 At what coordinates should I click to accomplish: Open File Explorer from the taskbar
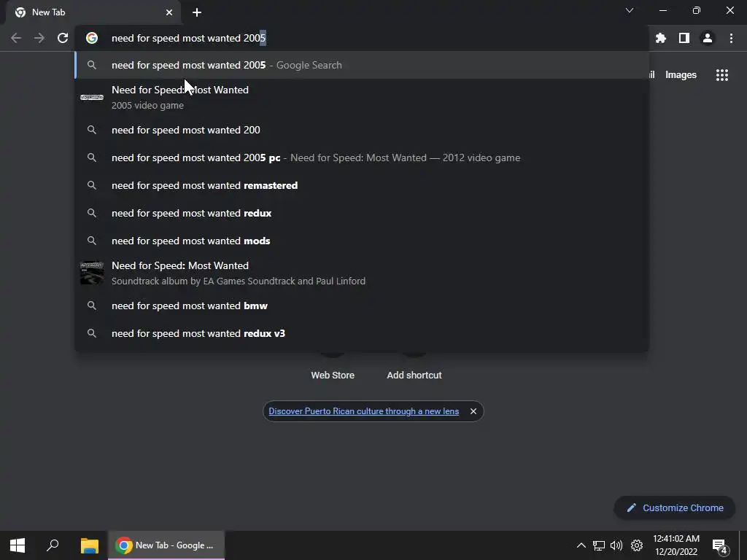(x=89, y=545)
